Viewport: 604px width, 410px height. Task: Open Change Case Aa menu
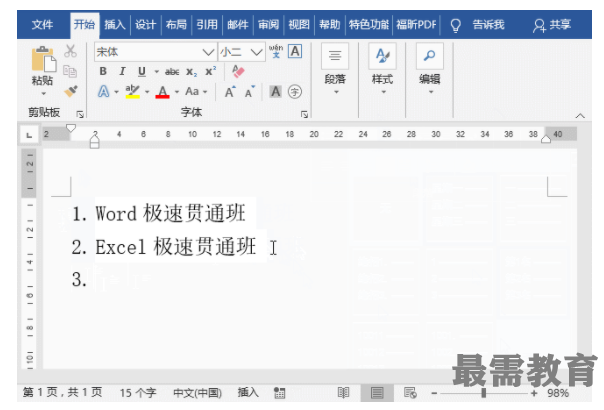[196, 92]
